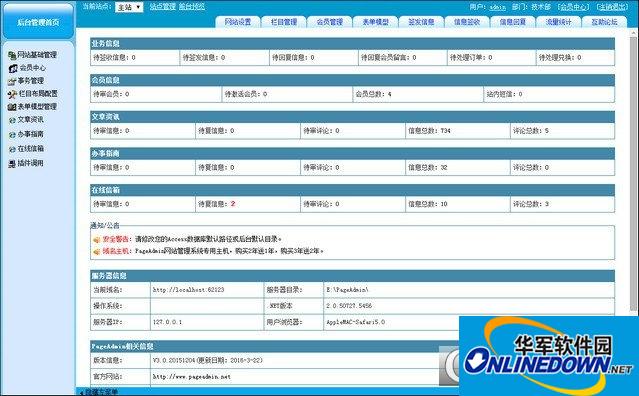Select the 表单模型 tab

pos(375,22)
